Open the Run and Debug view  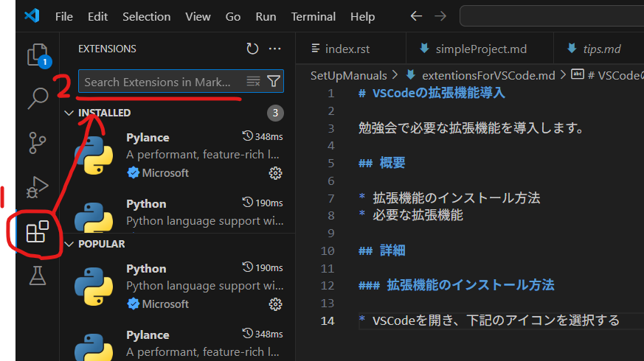click(x=37, y=187)
